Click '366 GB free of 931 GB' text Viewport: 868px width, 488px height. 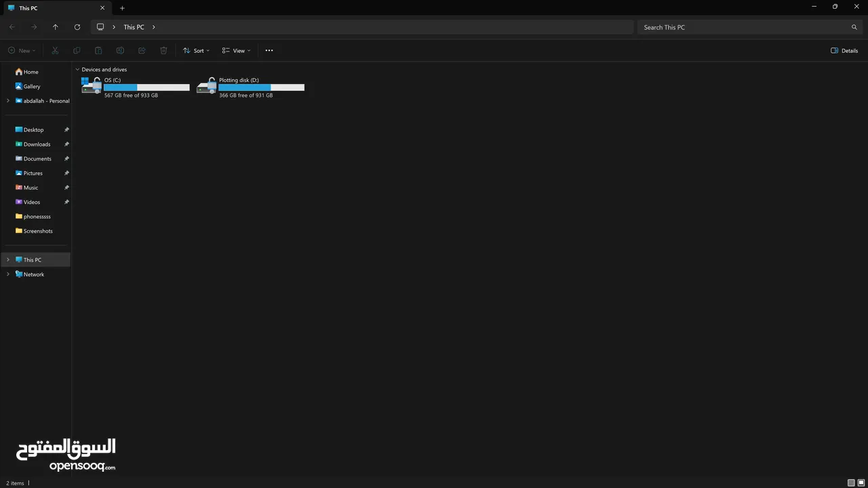coord(245,96)
